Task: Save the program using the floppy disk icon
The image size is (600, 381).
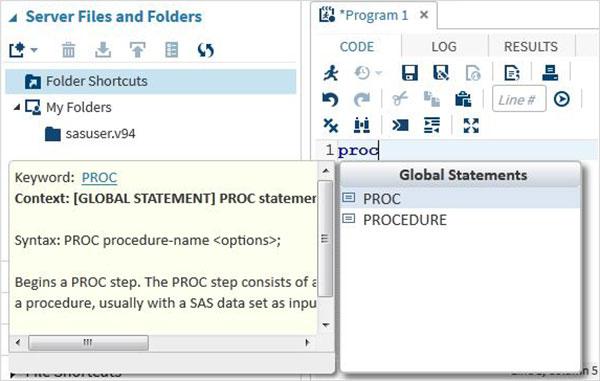Action: tap(409, 72)
